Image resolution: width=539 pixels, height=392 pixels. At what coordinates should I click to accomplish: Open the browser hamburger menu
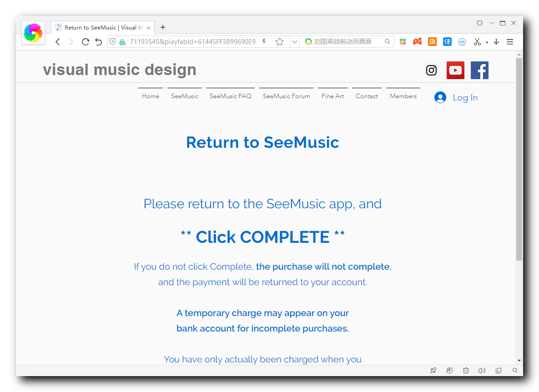point(510,41)
